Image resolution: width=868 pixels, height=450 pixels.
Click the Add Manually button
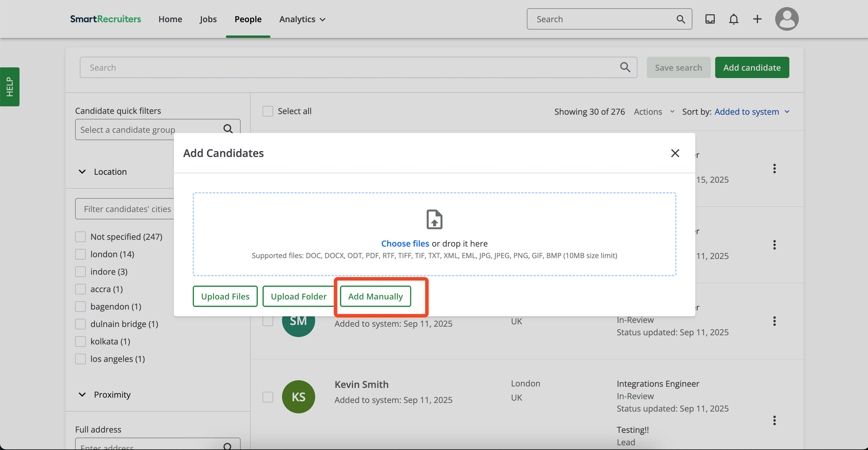(375, 296)
